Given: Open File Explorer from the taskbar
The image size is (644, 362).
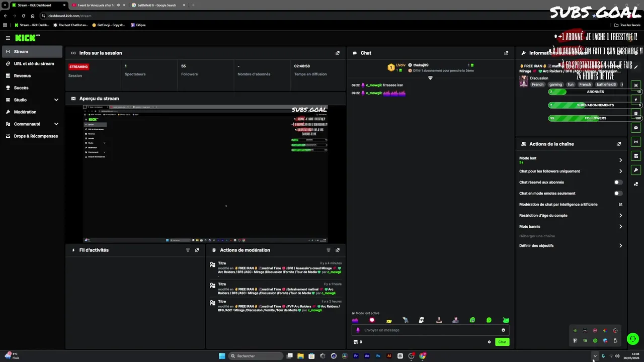Looking at the screenshot, I should pos(300,356).
